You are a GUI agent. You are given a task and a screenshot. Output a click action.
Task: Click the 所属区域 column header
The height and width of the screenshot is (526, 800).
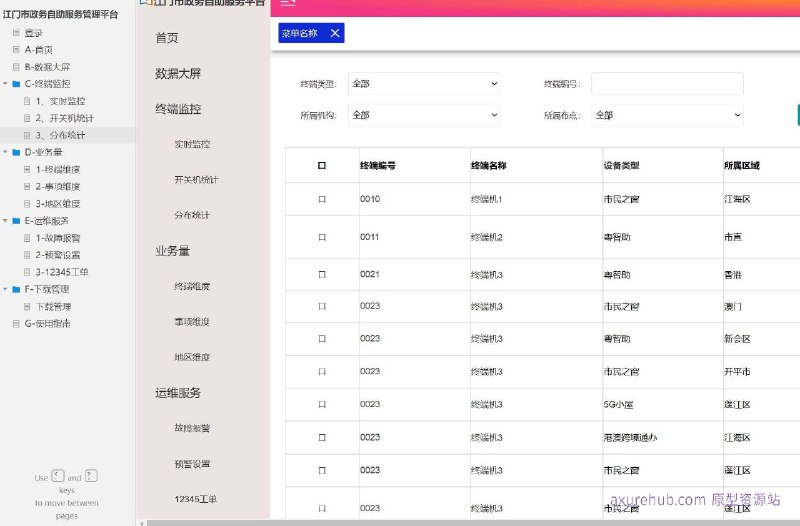tap(742, 165)
